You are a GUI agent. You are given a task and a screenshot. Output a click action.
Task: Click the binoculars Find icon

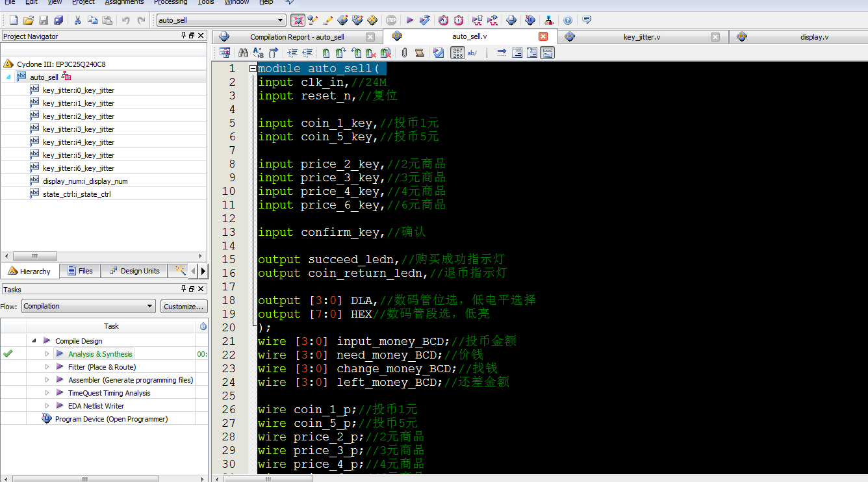244,53
